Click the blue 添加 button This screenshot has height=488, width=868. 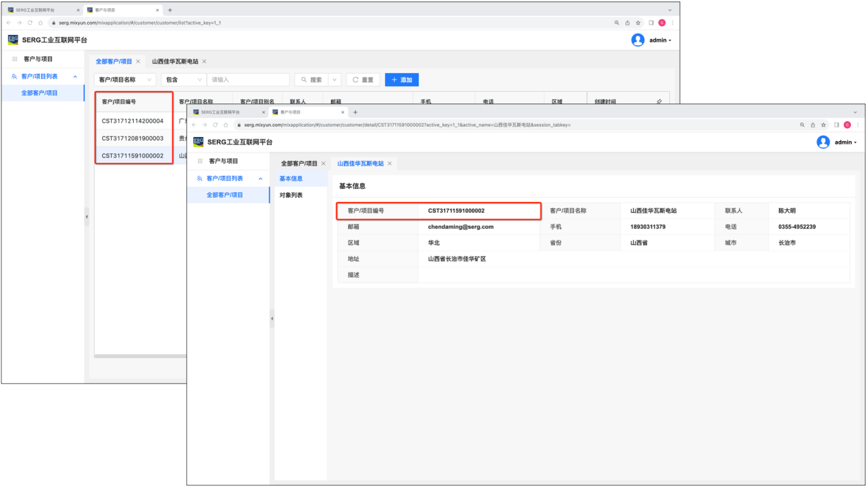coord(401,80)
